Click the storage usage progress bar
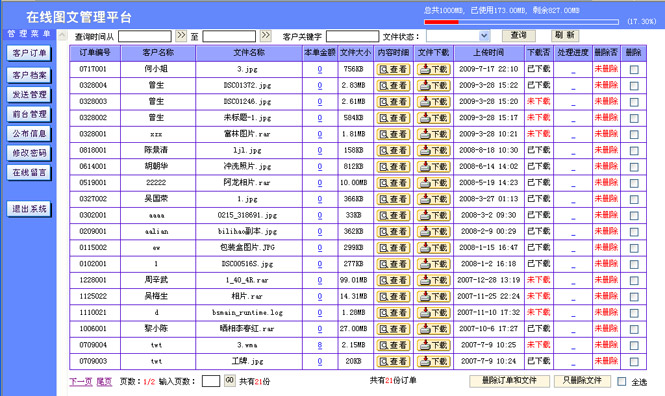Viewport: 665px width, 396px height. pyautogui.click(x=521, y=22)
